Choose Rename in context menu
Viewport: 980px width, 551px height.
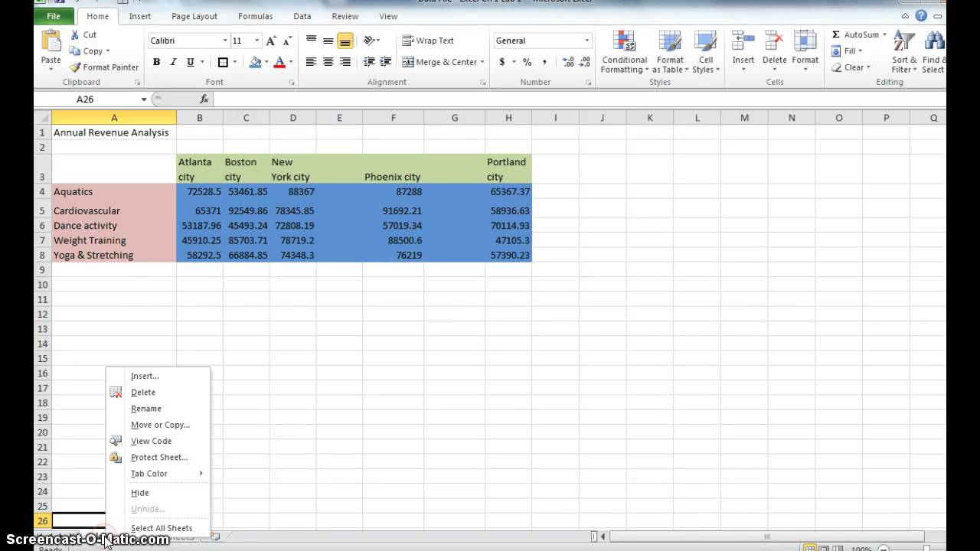click(x=158, y=409)
